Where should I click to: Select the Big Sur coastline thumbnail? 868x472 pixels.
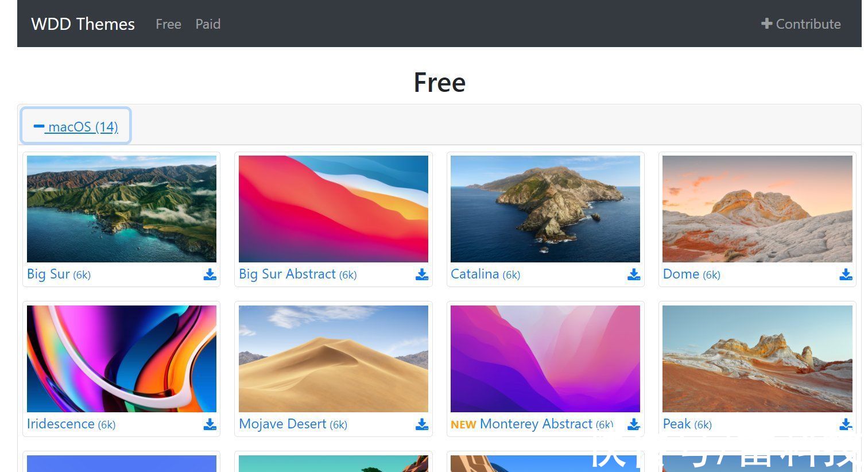click(x=122, y=209)
